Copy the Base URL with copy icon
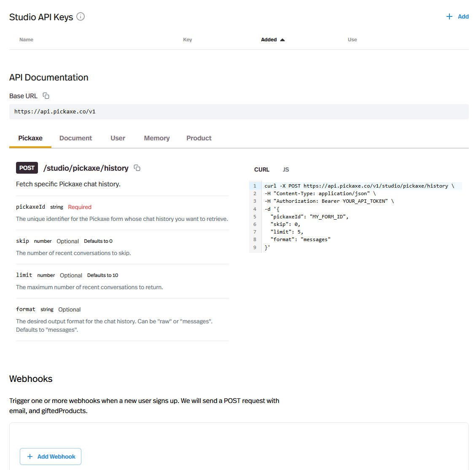The width and height of the screenshot is (476, 470). [x=46, y=96]
